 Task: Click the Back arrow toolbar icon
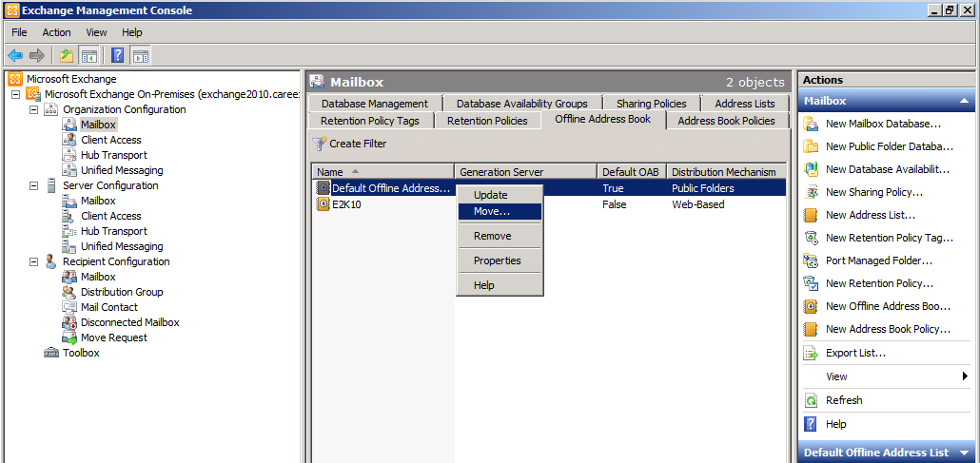pyautogui.click(x=15, y=55)
